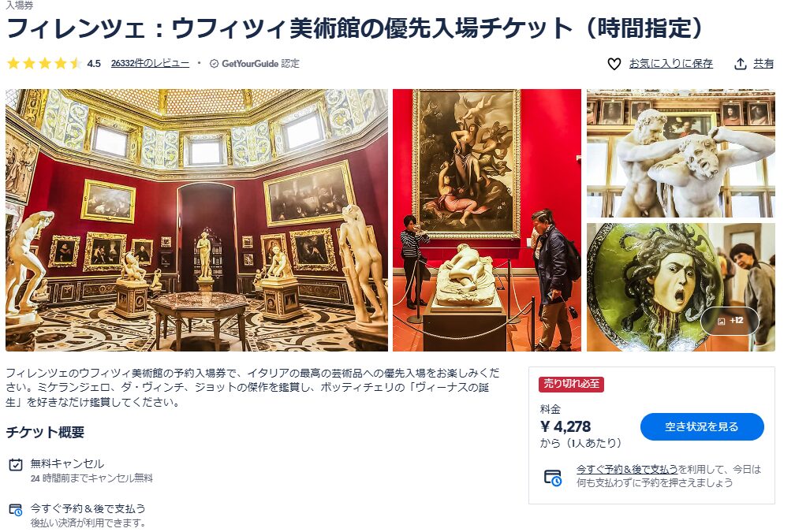The height and width of the screenshot is (532, 795).
Task: Open the photo of visitors viewing painting
Action: pos(487,220)
